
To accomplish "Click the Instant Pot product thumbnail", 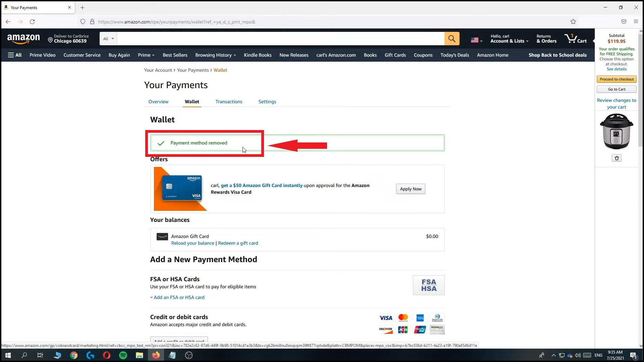I will point(616,131).
